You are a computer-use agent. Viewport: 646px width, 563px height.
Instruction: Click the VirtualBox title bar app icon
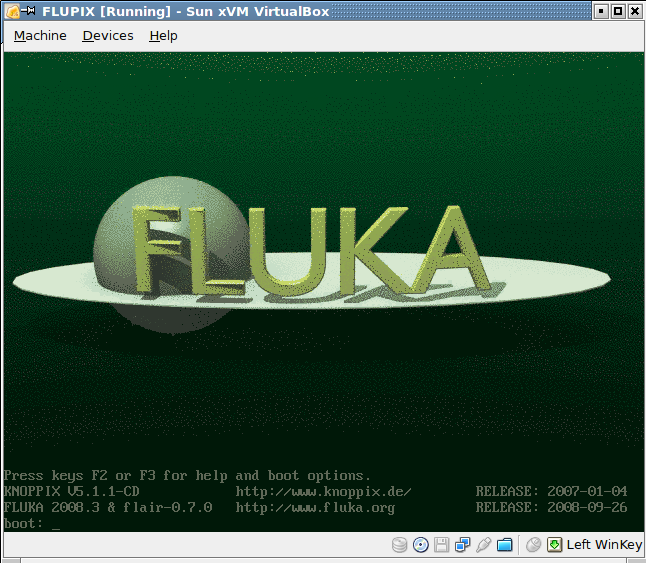coord(12,11)
